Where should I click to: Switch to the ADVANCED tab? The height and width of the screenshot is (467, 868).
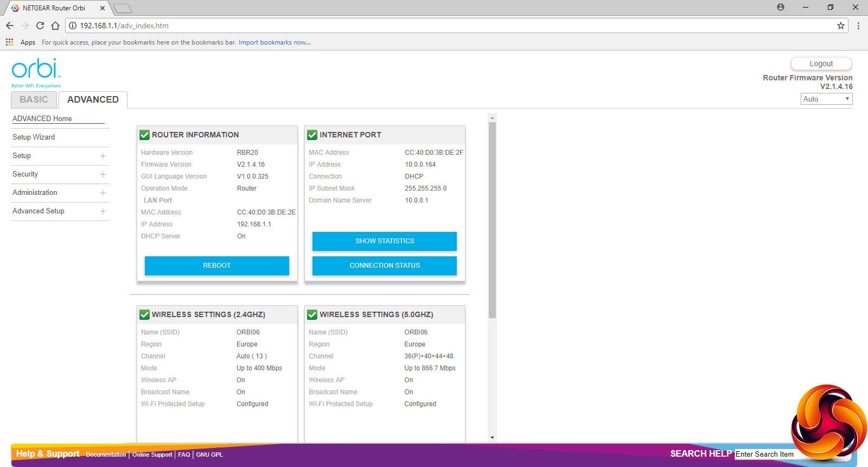pos(93,100)
